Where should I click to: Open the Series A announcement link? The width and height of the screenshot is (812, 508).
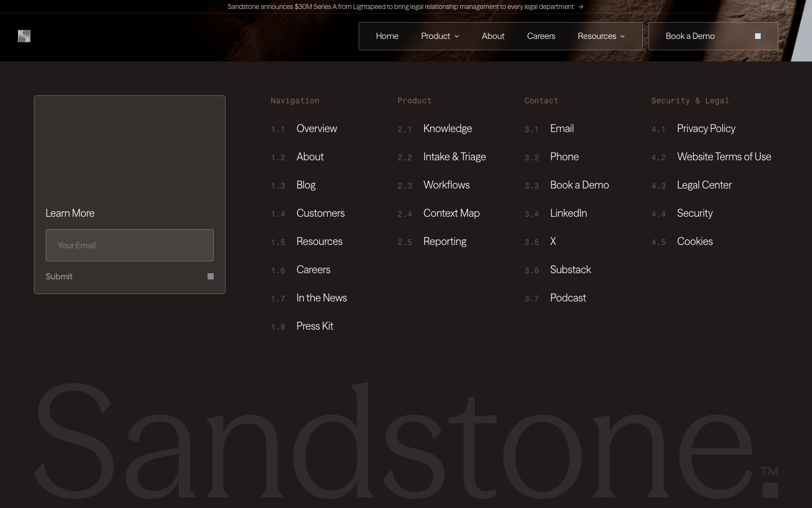(x=401, y=7)
